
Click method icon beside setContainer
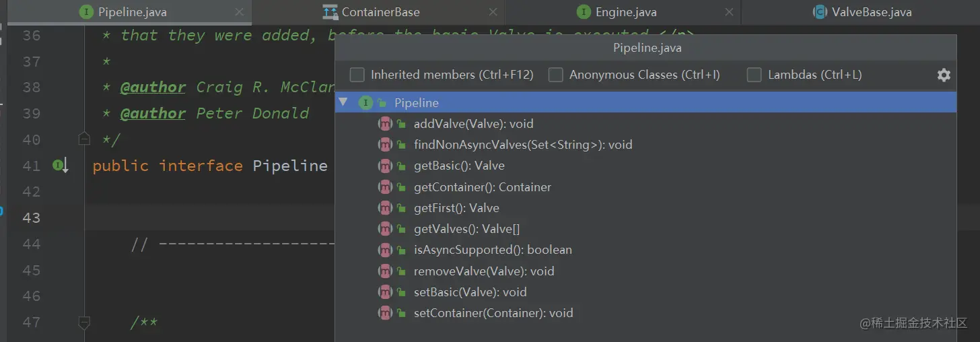(385, 312)
